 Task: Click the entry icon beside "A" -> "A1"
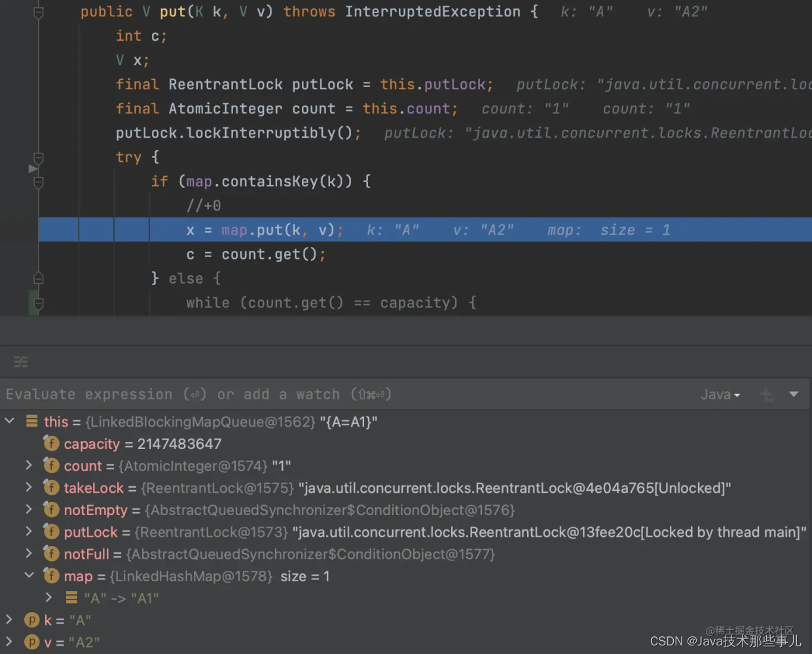tap(71, 598)
